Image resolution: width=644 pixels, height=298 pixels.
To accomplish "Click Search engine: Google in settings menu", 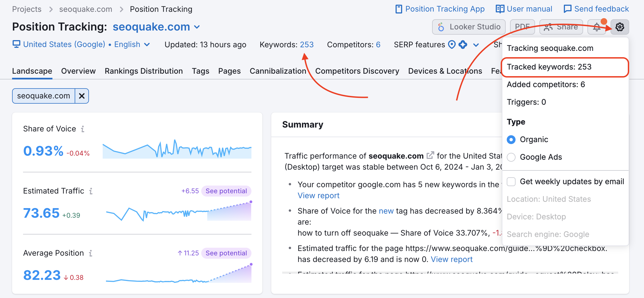I will 548,234.
